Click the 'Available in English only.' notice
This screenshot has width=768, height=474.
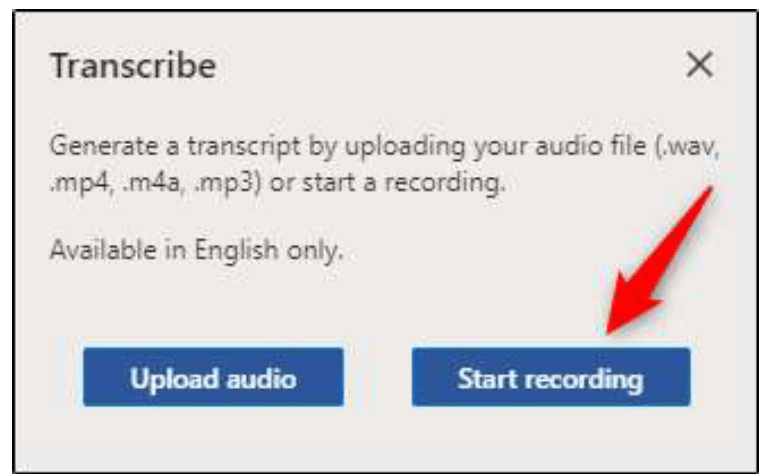[196, 251]
